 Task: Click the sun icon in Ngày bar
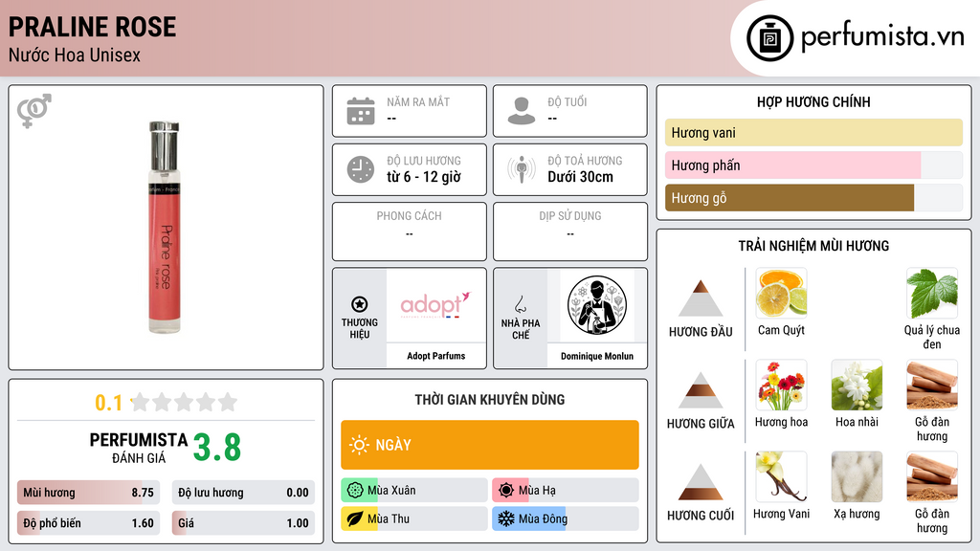click(x=360, y=445)
